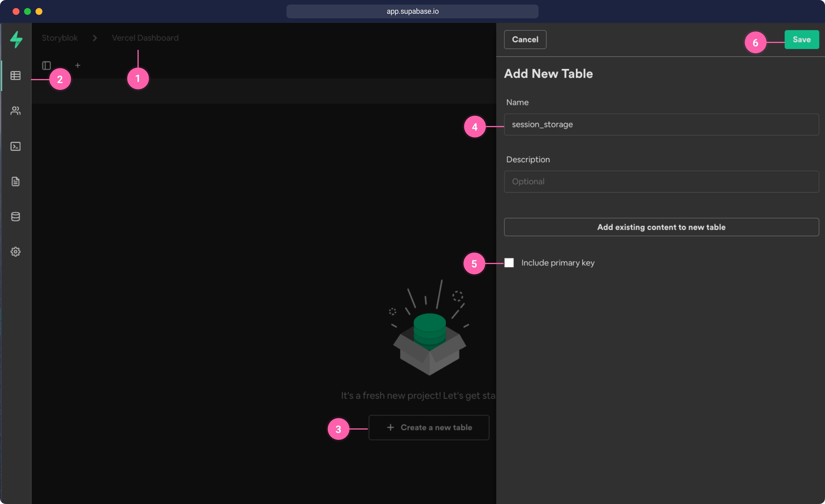The image size is (825, 504).
Task: Click the Add New Table heading
Action: [x=549, y=74]
